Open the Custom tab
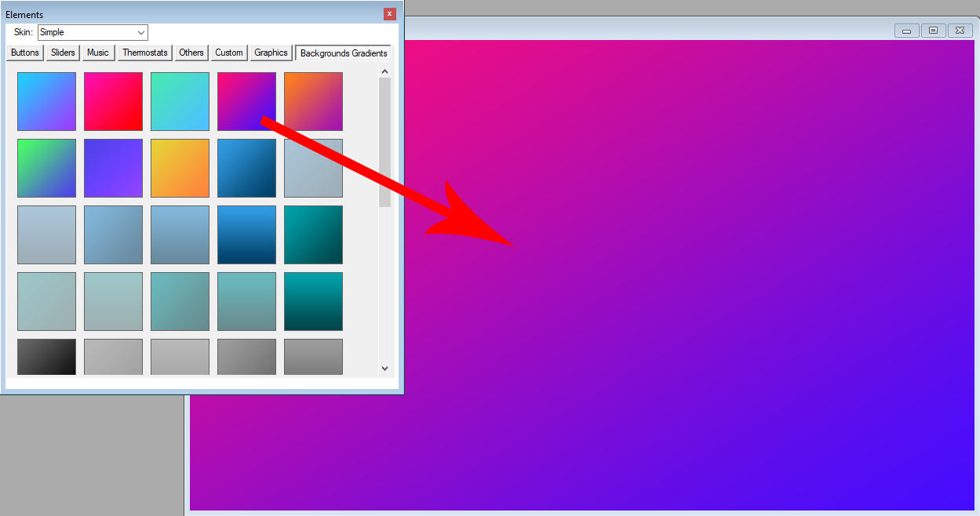980x516 pixels. [x=229, y=53]
